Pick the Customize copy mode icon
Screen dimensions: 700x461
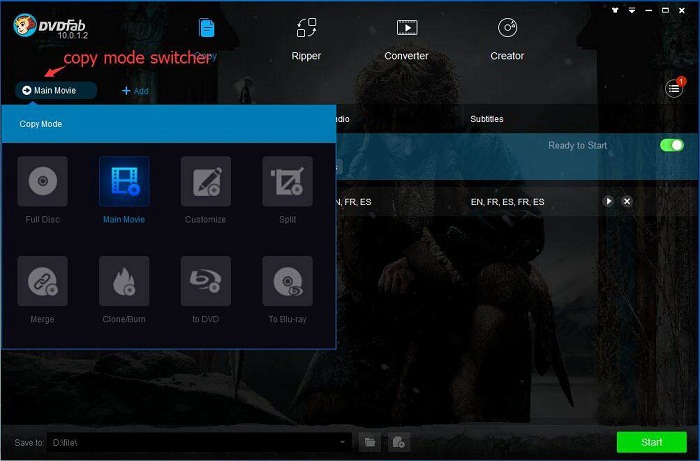(206, 181)
